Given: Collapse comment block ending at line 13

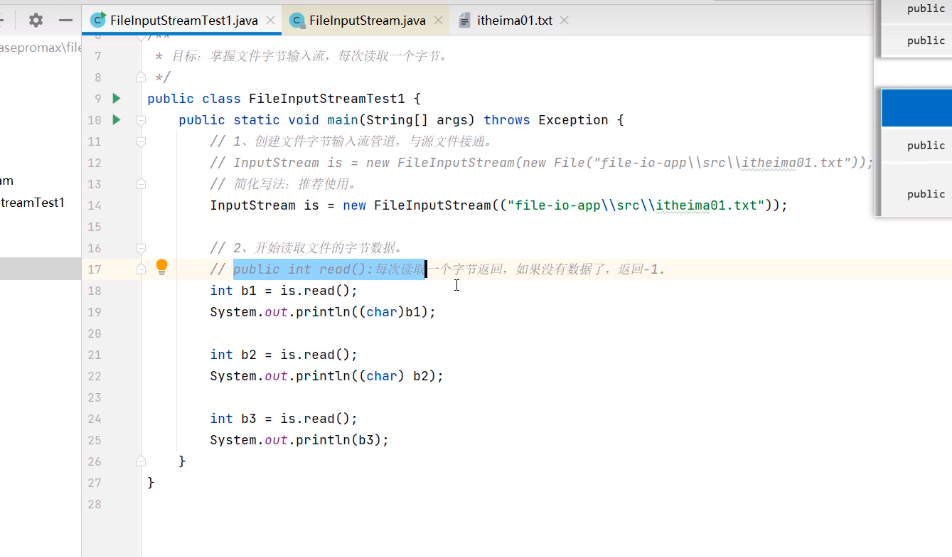Looking at the screenshot, I should (x=141, y=184).
